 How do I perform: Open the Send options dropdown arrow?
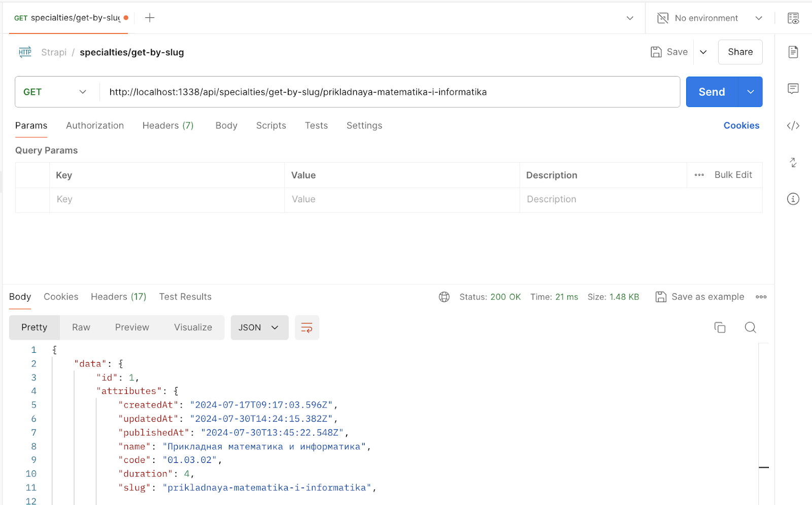pyautogui.click(x=751, y=92)
